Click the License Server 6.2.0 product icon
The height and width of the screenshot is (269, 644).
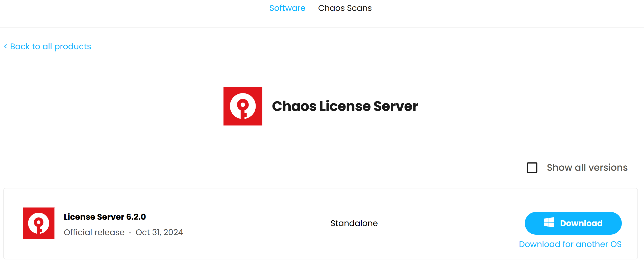click(39, 223)
